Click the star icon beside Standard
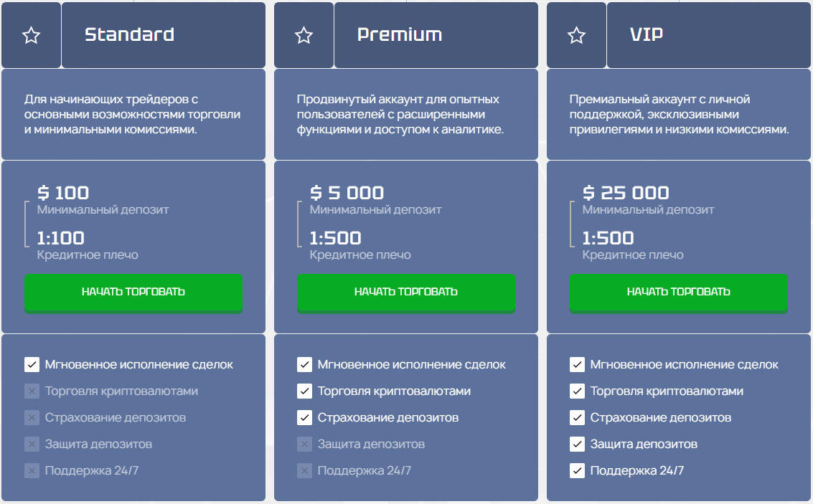This screenshot has width=813, height=504. [32, 35]
